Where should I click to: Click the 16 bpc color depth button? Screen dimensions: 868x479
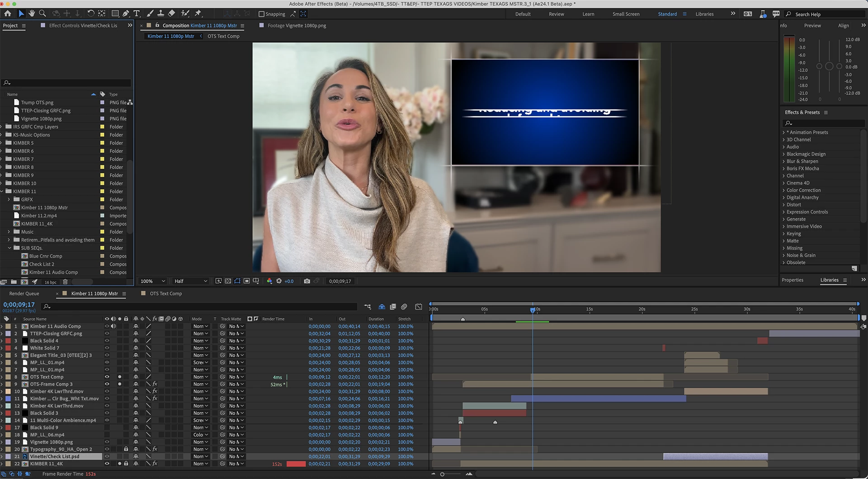click(x=50, y=282)
